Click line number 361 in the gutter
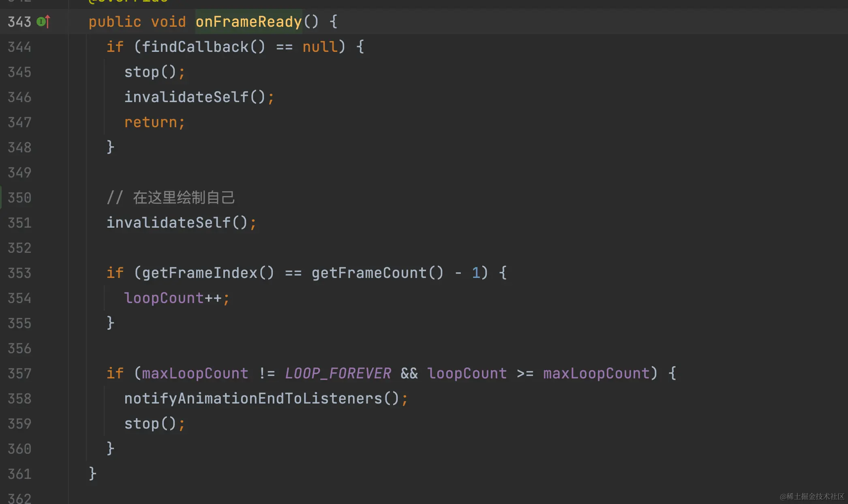The height and width of the screenshot is (504, 848). 19,474
